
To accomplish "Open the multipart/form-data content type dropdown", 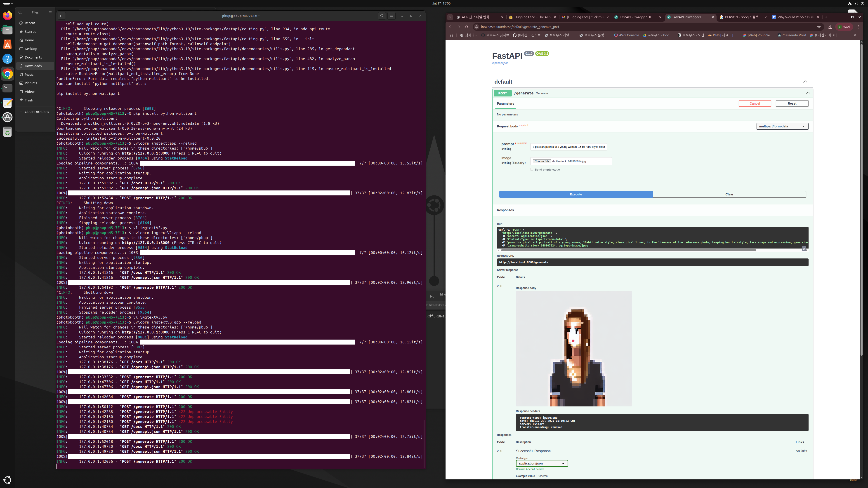I will 782,126.
